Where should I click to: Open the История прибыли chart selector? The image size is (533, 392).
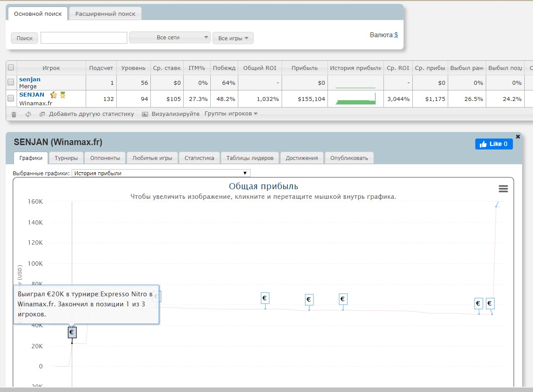coord(160,173)
